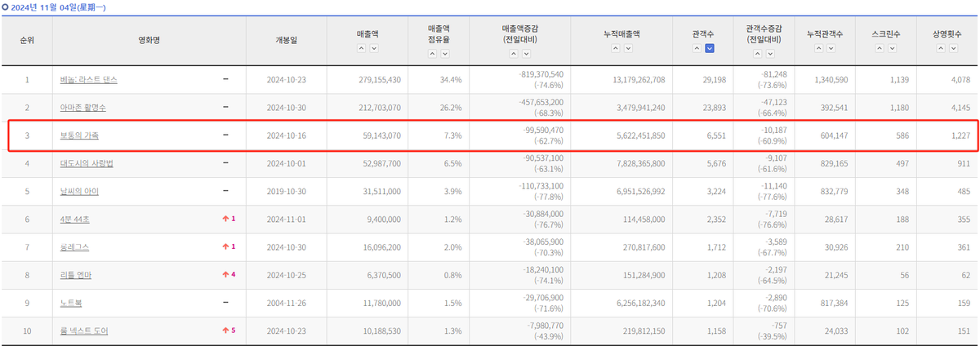The height and width of the screenshot is (346, 980).
Task: Select audience count 29,198
Action: click(x=715, y=80)
